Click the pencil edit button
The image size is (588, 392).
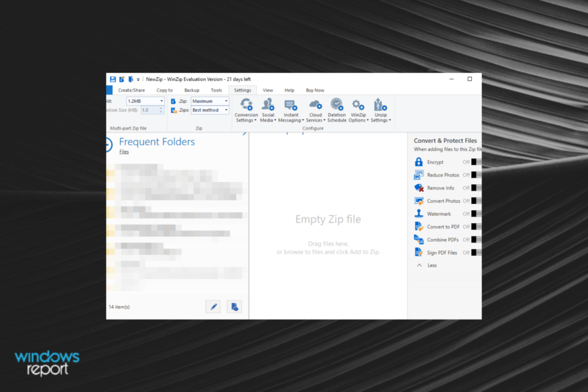(213, 307)
